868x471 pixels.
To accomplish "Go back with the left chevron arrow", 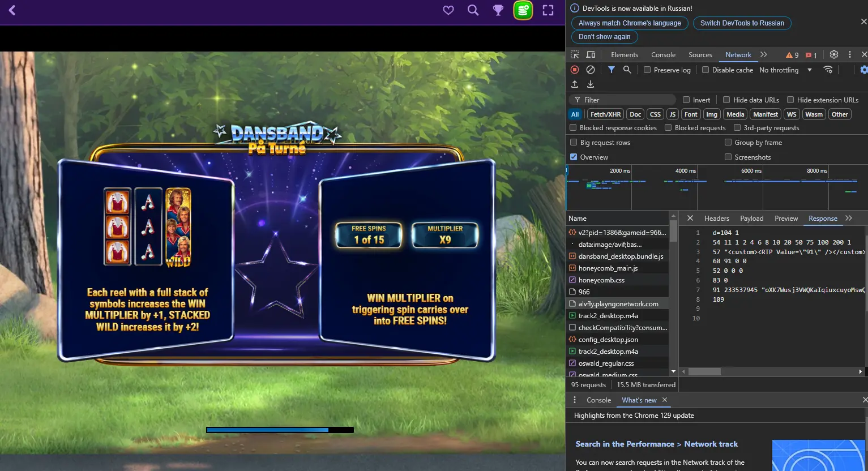I will [x=12, y=10].
